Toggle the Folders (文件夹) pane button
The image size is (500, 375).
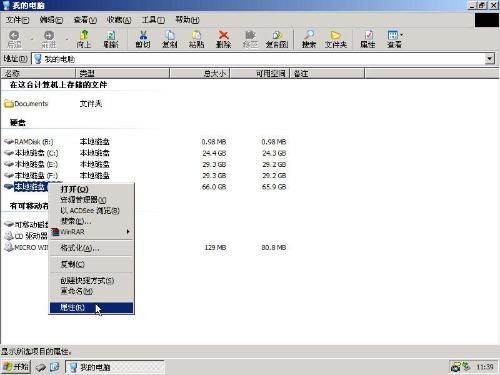[x=336, y=39]
